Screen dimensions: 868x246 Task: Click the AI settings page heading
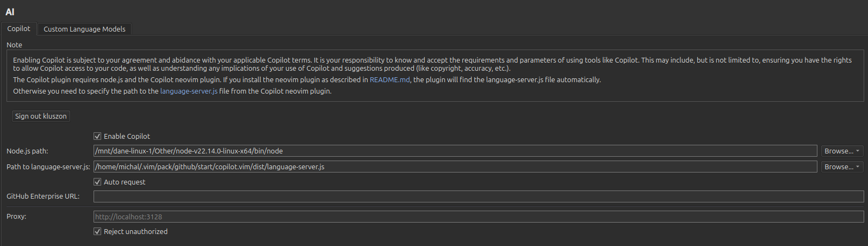click(10, 12)
